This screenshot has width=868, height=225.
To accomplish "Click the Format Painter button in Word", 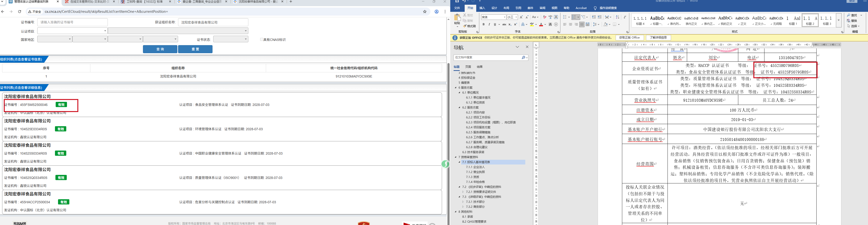I will 469,26.
